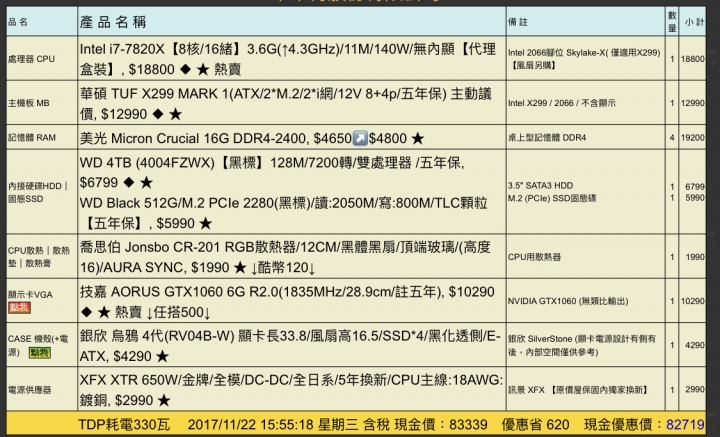Screen dimensions: 720x437
Task: Select the 數量 column header
Action: point(672,22)
